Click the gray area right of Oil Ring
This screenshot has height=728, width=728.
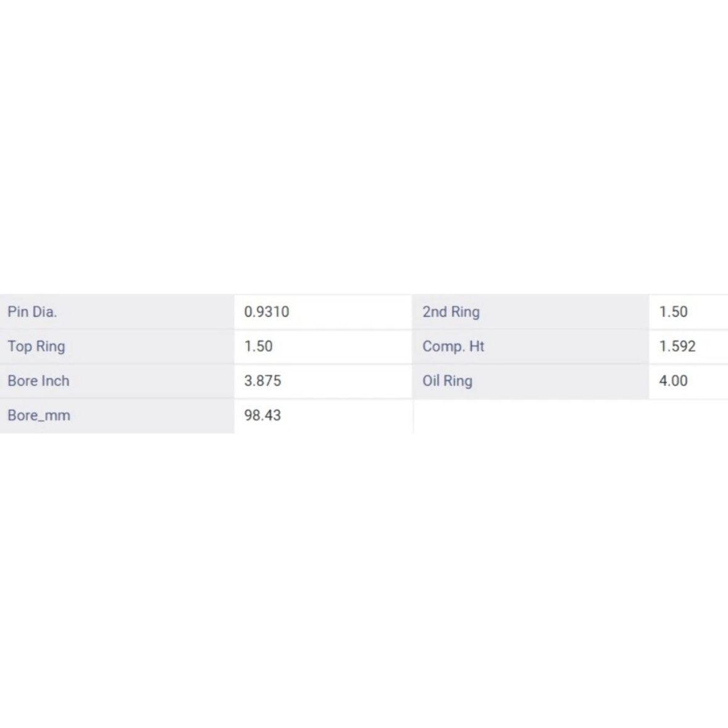click(x=561, y=381)
